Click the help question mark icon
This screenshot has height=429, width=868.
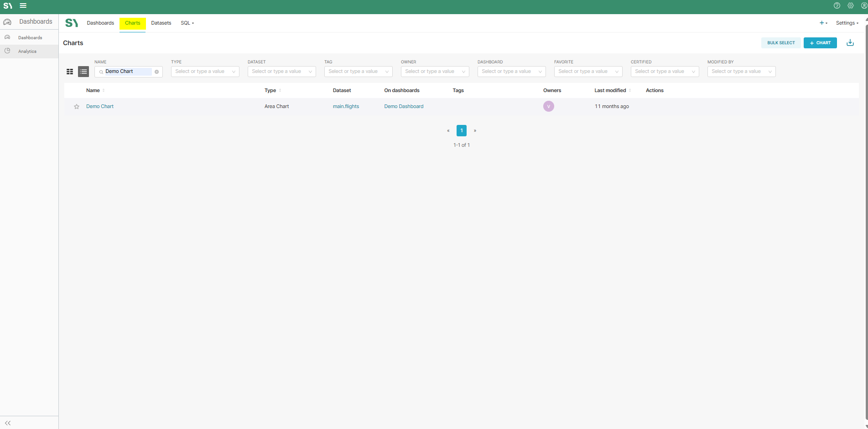coord(837,6)
